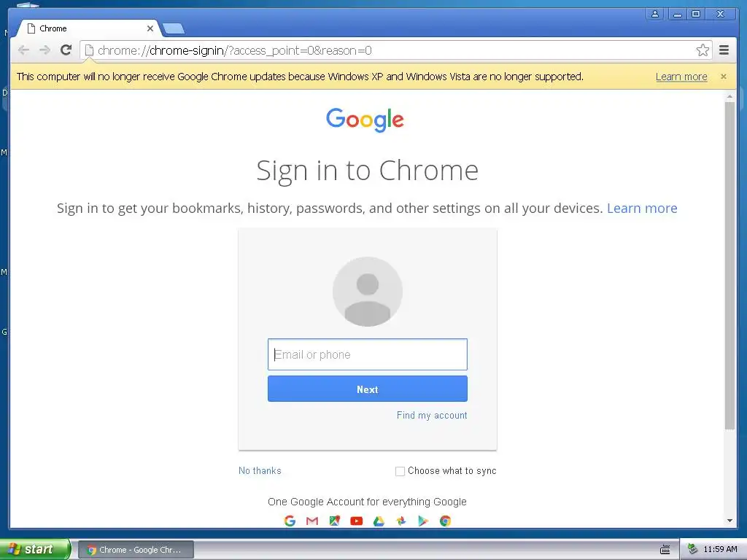Dismiss the Windows XP update warning bar
Screen dimensions: 747x560
coord(724,76)
